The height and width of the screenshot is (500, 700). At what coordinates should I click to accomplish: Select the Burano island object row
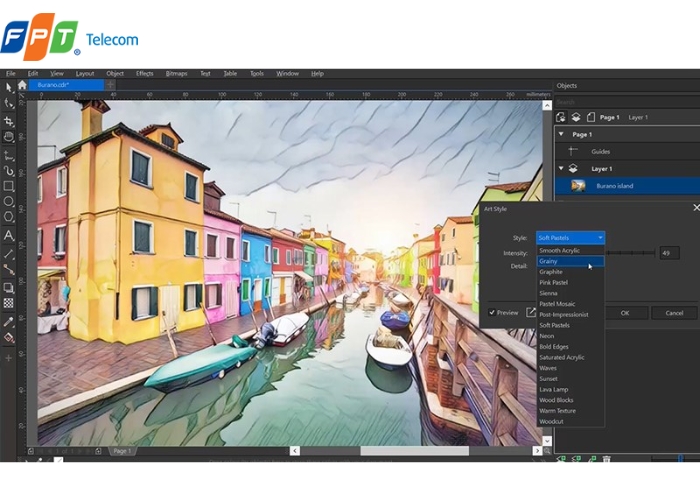click(627, 186)
